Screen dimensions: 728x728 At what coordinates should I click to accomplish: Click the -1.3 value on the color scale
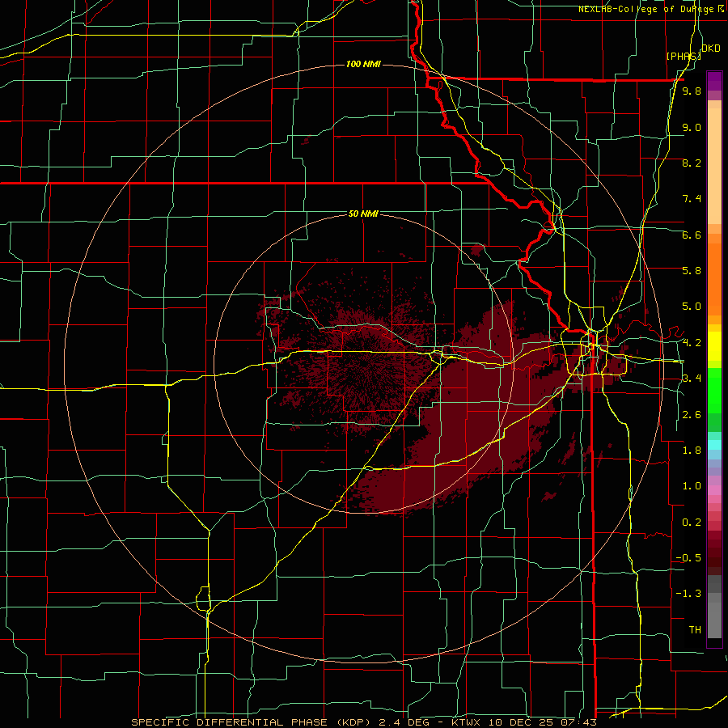688,594
